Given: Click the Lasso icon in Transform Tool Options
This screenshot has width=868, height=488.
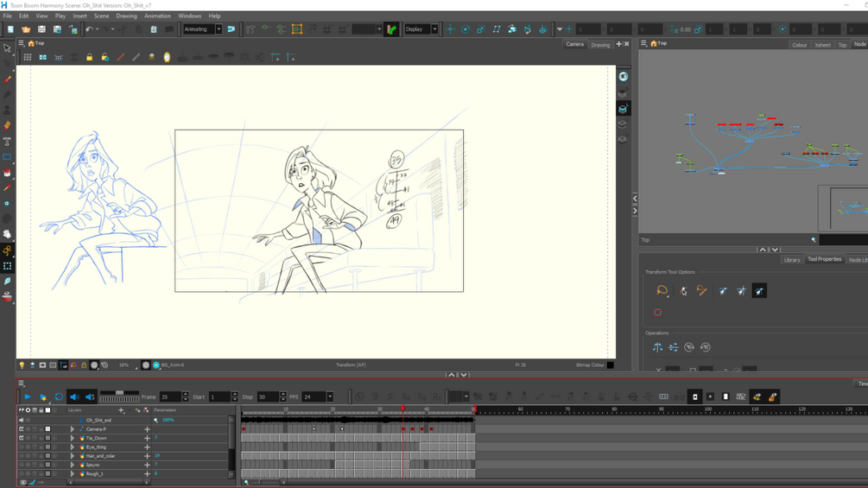Looking at the screenshot, I should [662, 291].
